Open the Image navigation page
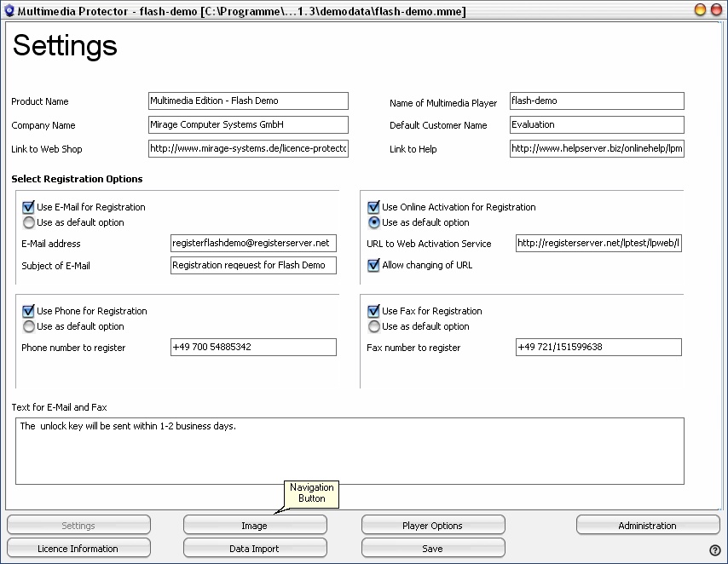 (x=255, y=526)
